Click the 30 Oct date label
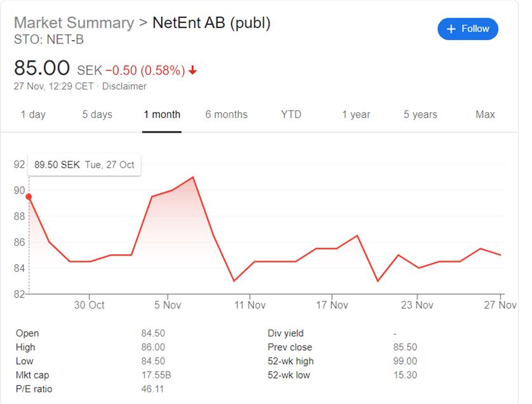This screenshot has width=532, height=404. tap(90, 305)
